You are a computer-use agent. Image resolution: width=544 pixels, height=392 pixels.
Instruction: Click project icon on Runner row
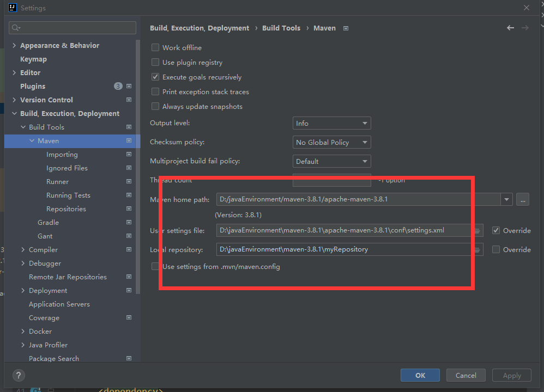click(x=129, y=182)
